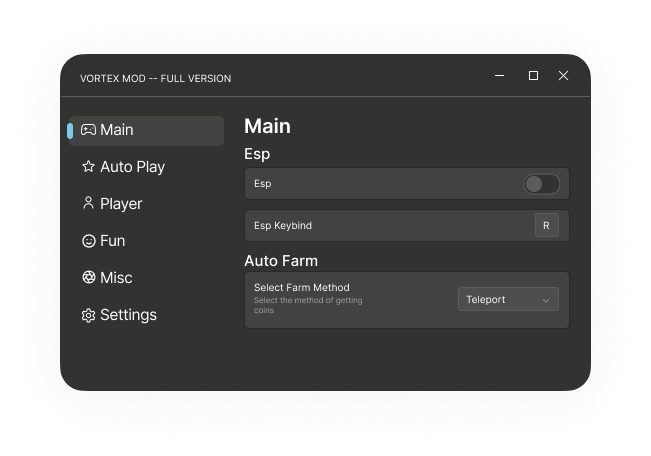Screen dimensions: 651x456
Task: Open the Misc tab label
Action: (116, 278)
